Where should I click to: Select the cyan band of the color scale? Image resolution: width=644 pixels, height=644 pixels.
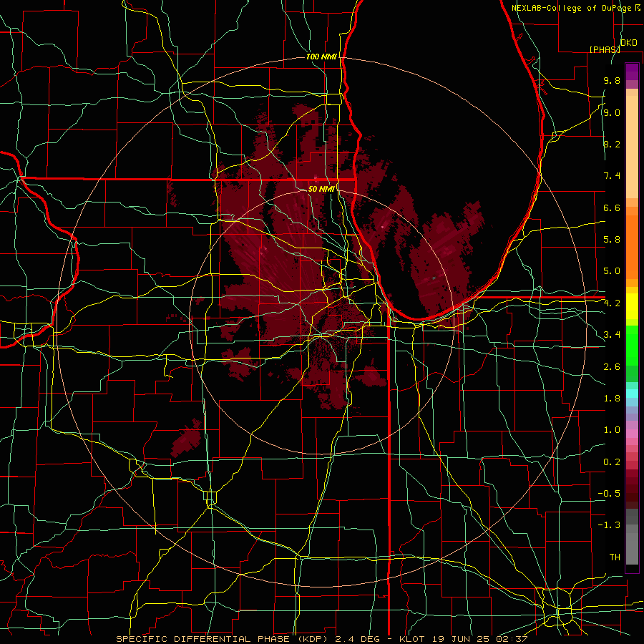click(x=632, y=394)
